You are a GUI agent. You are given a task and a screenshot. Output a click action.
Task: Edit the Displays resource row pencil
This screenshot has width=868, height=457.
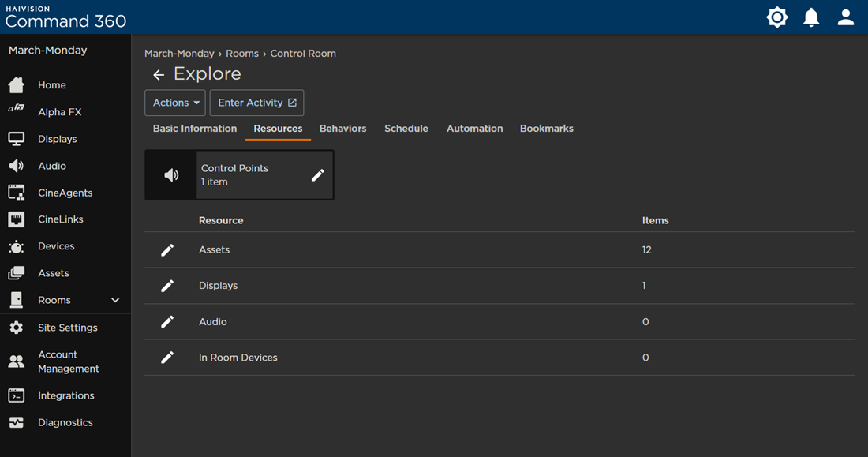(167, 286)
